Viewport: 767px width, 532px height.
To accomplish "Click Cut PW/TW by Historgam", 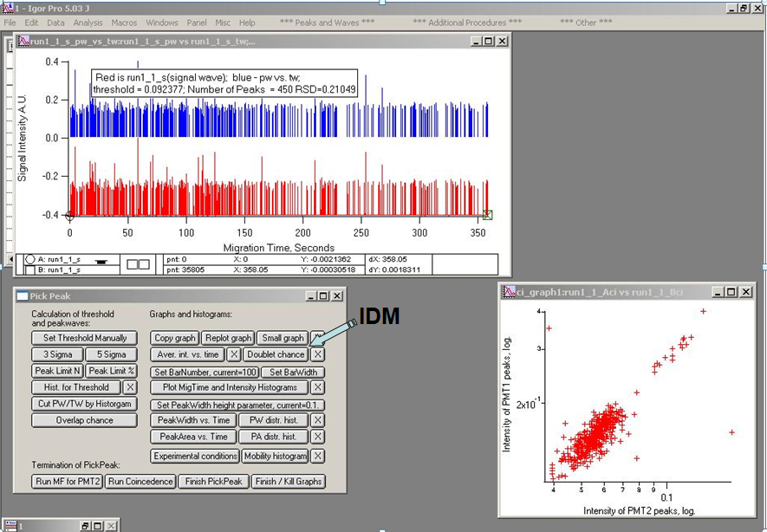I will click(x=85, y=404).
